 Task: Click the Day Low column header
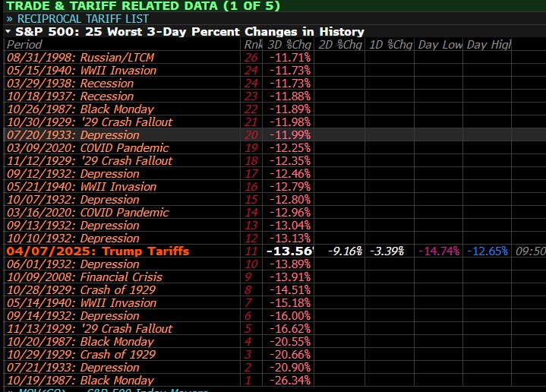440,45
